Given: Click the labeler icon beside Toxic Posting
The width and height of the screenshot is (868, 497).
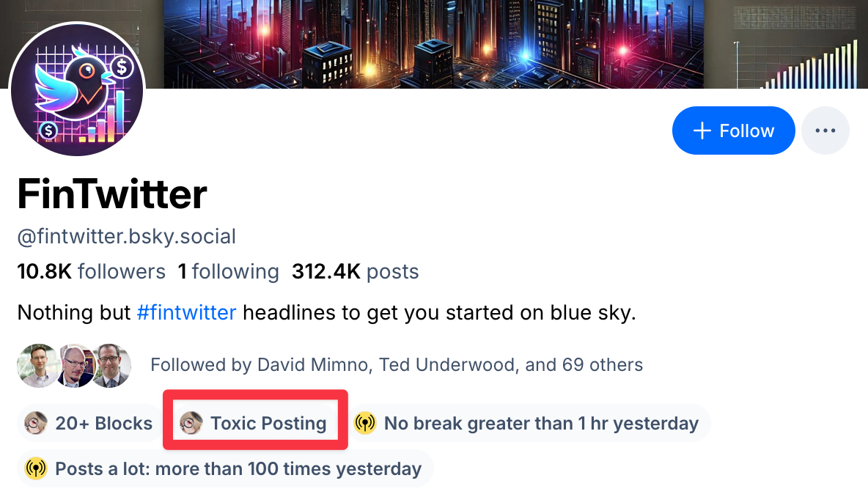Looking at the screenshot, I should click(191, 423).
